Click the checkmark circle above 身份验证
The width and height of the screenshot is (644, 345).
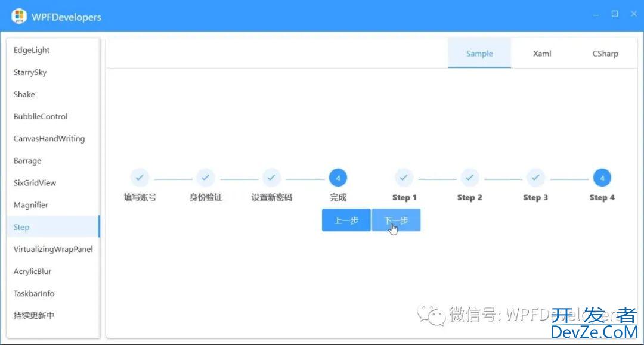click(x=206, y=178)
